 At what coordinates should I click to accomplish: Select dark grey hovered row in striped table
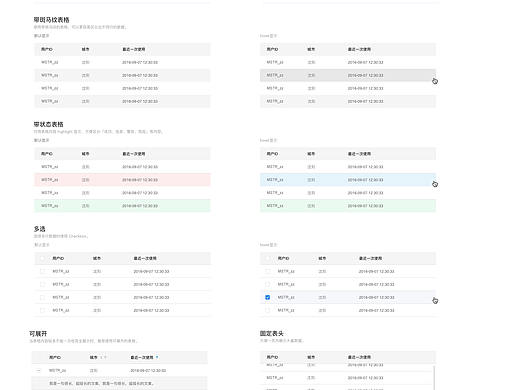click(348, 75)
